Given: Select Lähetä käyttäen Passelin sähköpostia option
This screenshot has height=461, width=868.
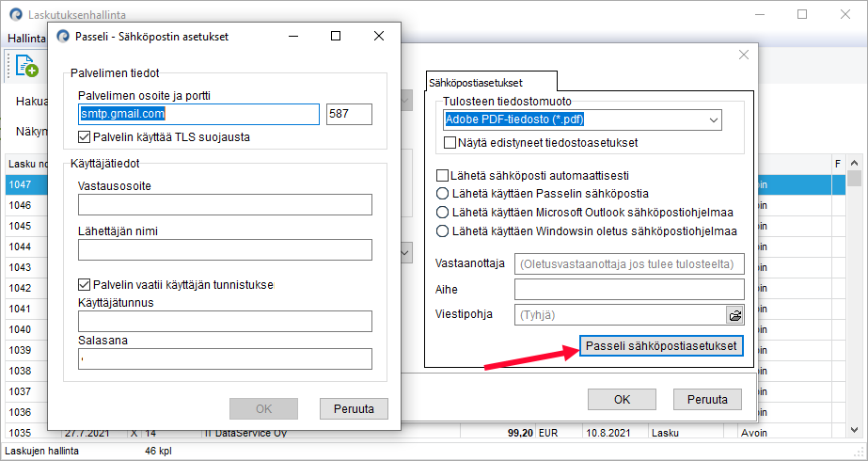Looking at the screenshot, I should point(442,194).
